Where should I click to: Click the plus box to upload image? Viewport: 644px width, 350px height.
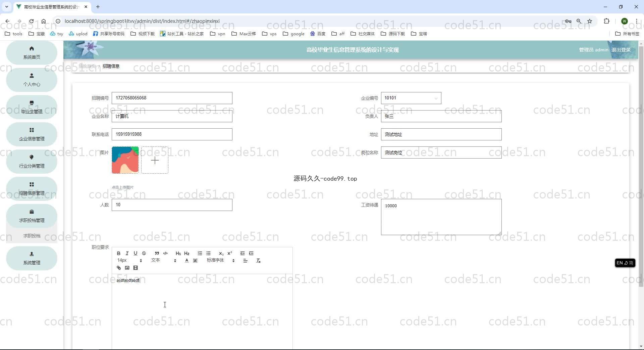tap(155, 160)
